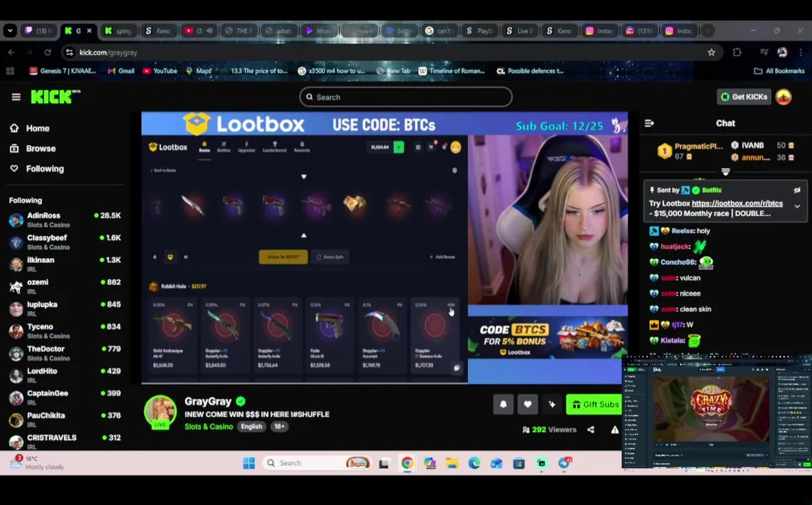This screenshot has height=505, width=812.
Task: Open Tyceno channel from Following list
Action: click(x=65, y=331)
